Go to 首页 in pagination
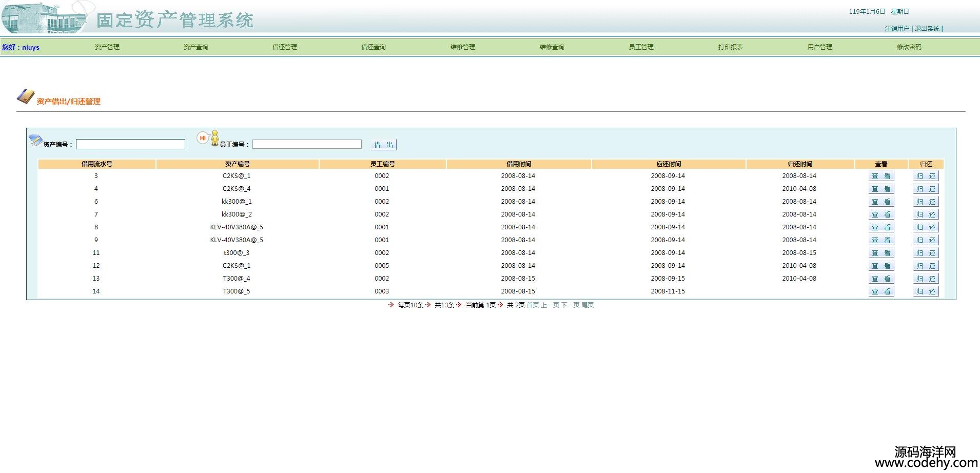The width and height of the screenshot is (980, 473). (533, 305)
